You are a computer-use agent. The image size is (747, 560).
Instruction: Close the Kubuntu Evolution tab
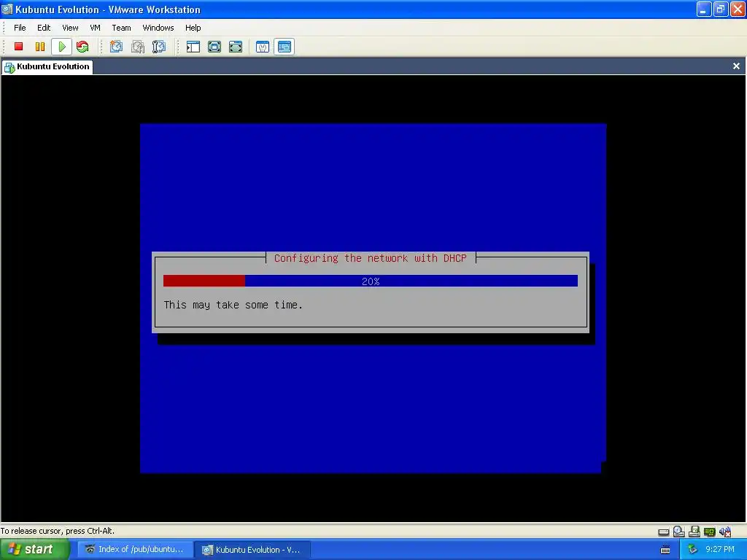click(736, 66)
